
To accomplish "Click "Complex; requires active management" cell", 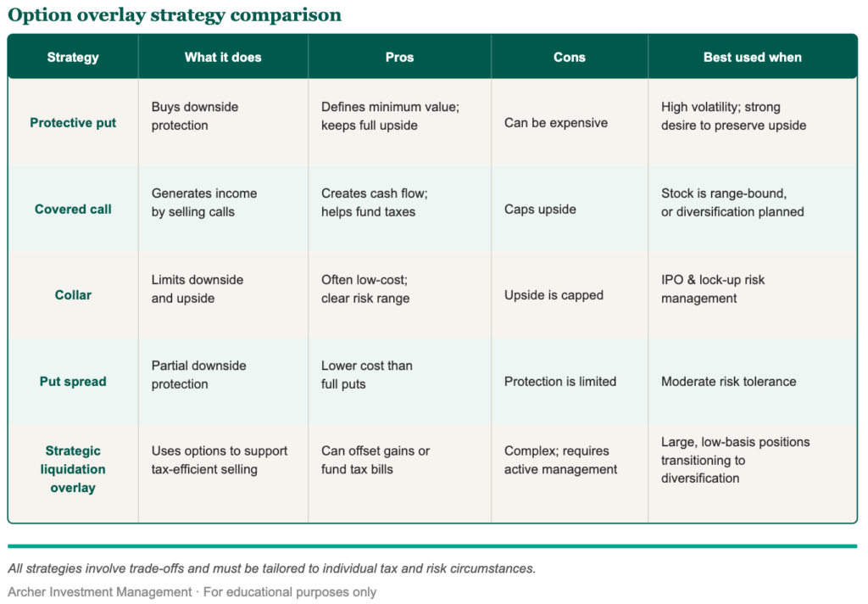I will [560, 460].
